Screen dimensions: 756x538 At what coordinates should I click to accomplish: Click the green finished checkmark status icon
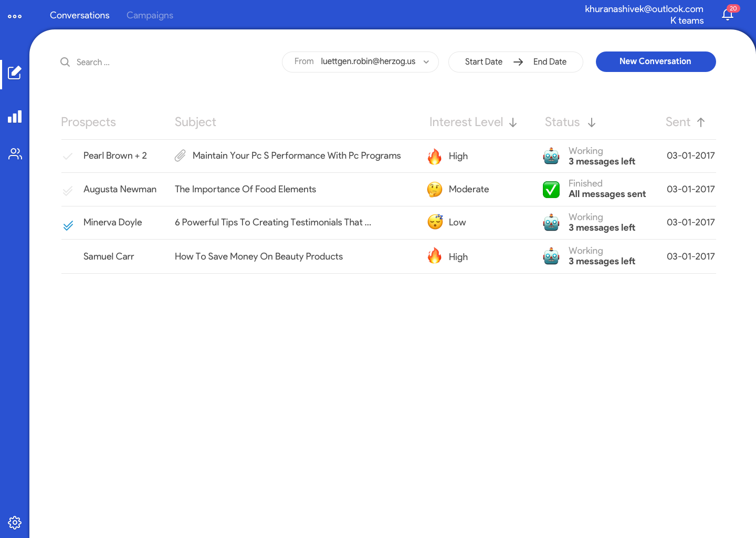coord(551,189)
